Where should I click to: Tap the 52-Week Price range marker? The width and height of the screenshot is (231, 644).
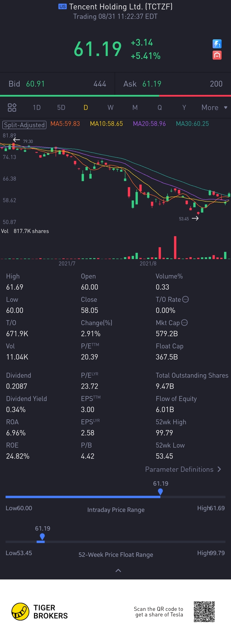[x=42, y=536]
